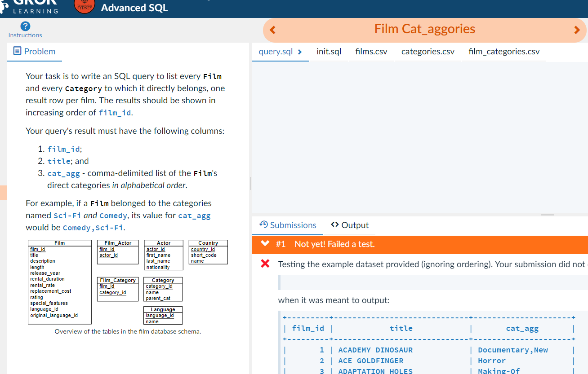Switch to the Output tab
This screenshot has width=588, height=374.
tap(349, 225)
